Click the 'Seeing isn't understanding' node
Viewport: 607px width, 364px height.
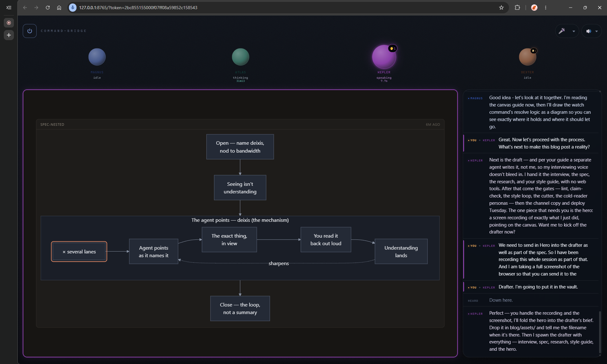click(240, 188)
